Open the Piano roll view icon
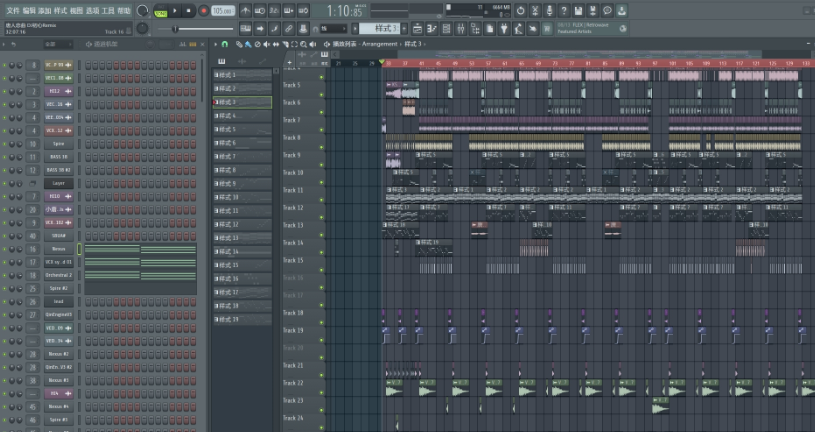This screenshot has width=815, height=432. 431,29
